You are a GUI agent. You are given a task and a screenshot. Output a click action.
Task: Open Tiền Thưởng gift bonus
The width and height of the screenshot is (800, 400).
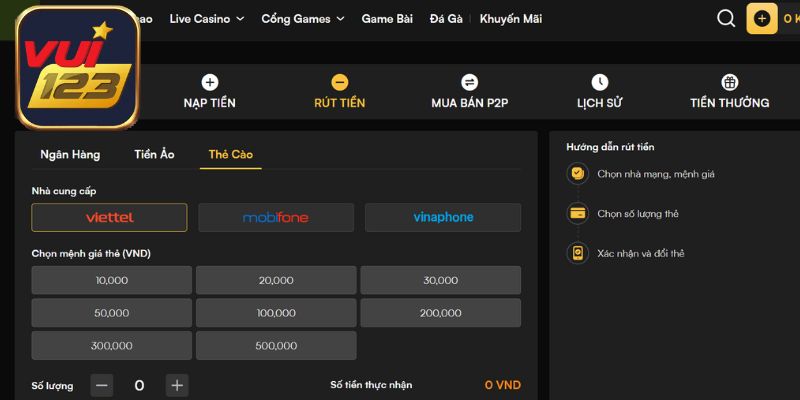[x=729, y=83]
